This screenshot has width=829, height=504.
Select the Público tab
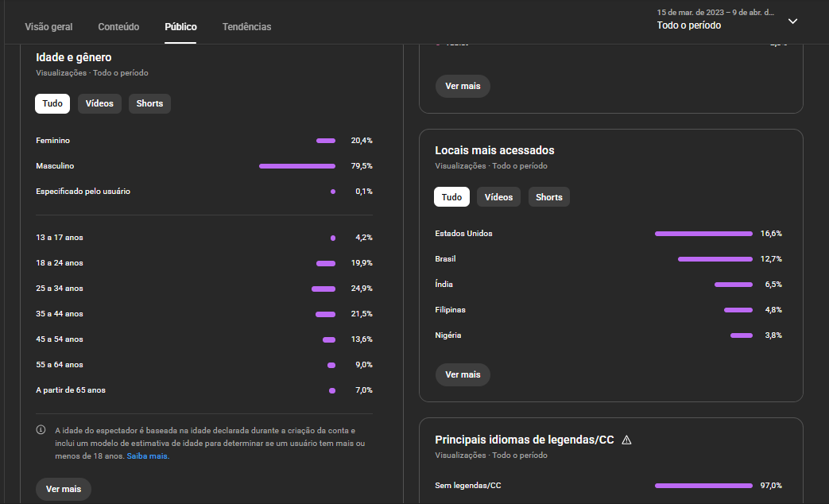(x=180, y=27)
